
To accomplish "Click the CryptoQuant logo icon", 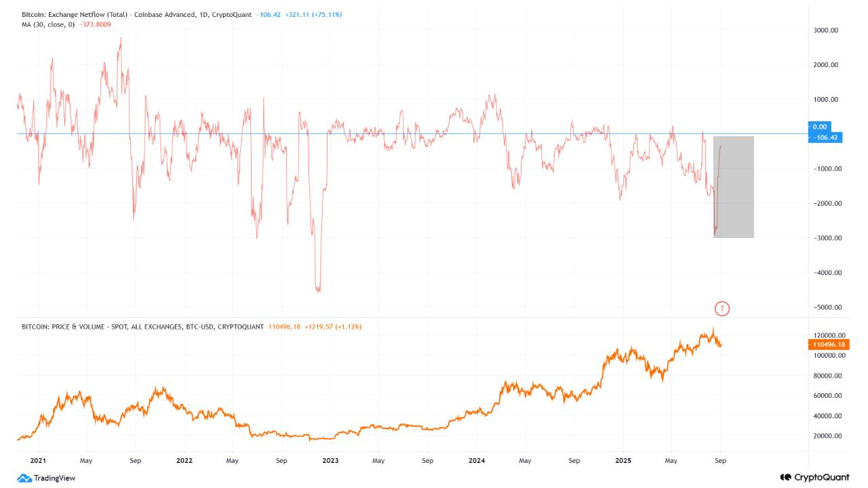I will (786, 477).
